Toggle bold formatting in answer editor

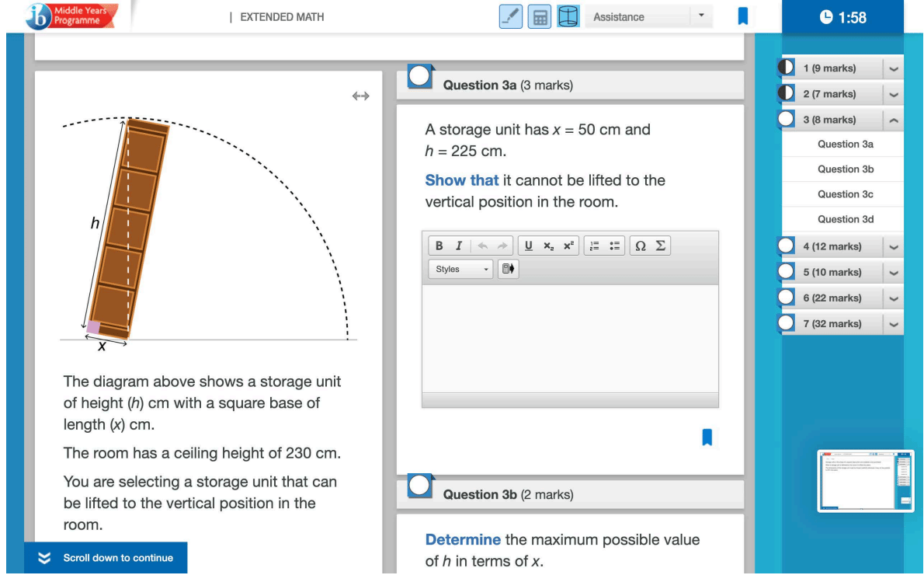pyautogui.click(x=439, y=246)
